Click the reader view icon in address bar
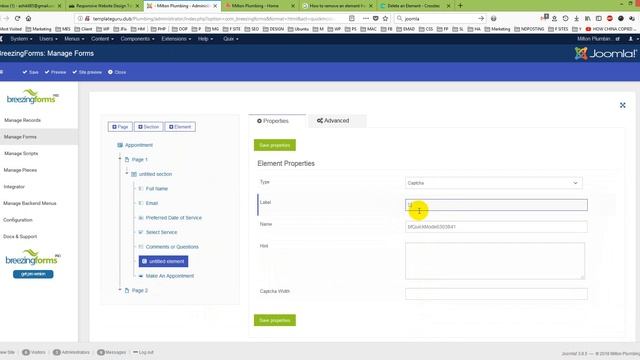The height and width of the screenshot is (360, 640). 352,18
